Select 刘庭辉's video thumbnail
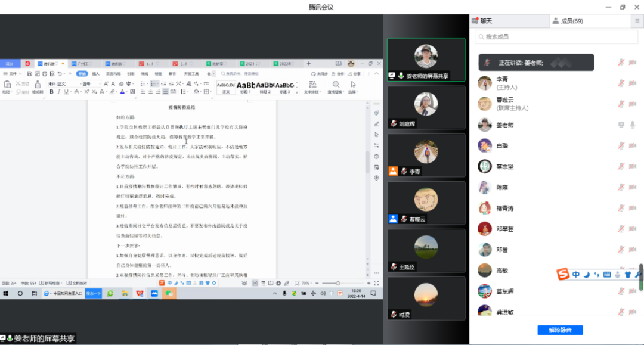644x345 pixels. (426, 107)
